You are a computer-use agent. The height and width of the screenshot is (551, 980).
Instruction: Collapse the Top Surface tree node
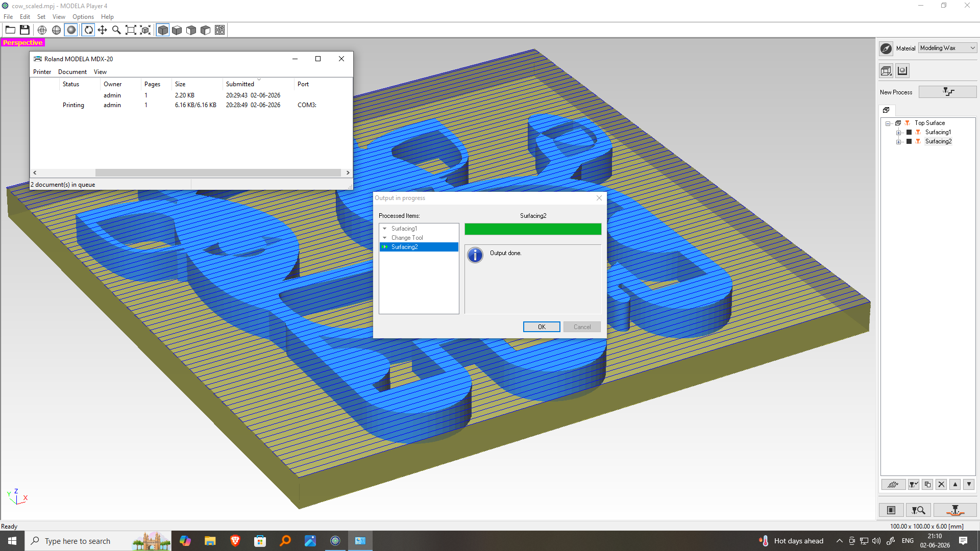pyautogui.click(x=888, y=123)
